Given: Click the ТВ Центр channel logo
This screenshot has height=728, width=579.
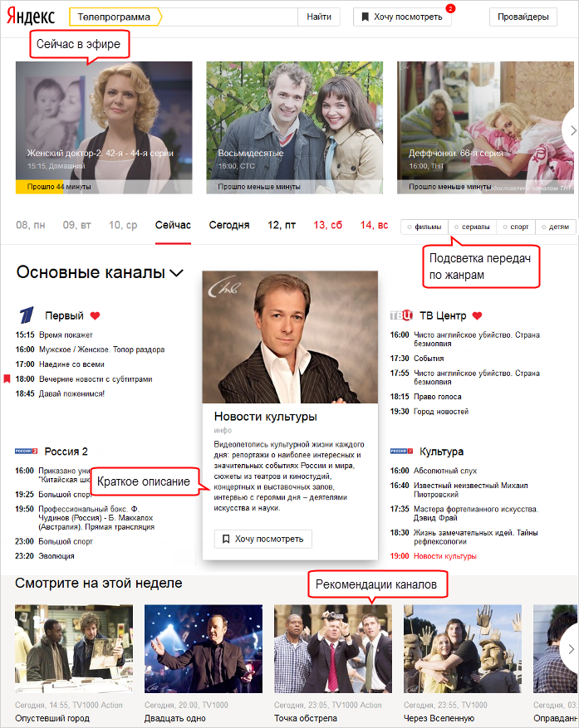Looking at the screenshot, I should [401, 315].
